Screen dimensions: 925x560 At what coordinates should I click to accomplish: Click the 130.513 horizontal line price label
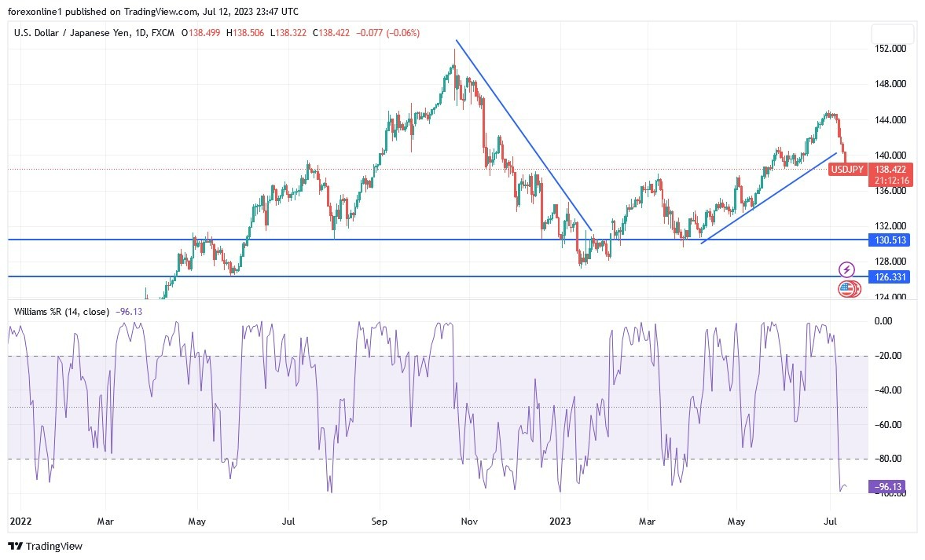[892, 240]
